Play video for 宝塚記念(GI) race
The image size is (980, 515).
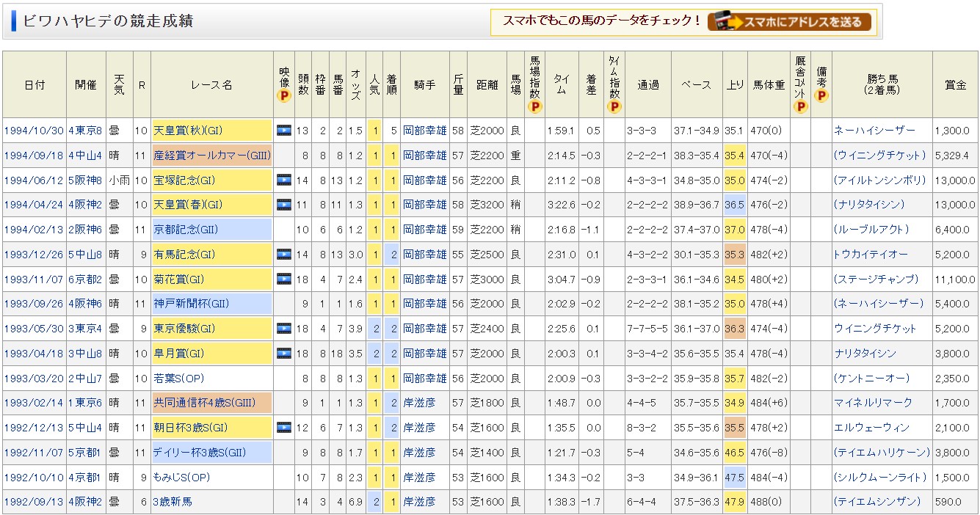[284, 180]
